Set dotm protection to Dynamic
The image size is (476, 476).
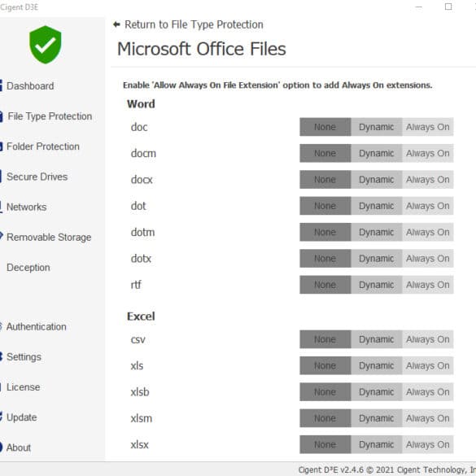pos(377,232)
